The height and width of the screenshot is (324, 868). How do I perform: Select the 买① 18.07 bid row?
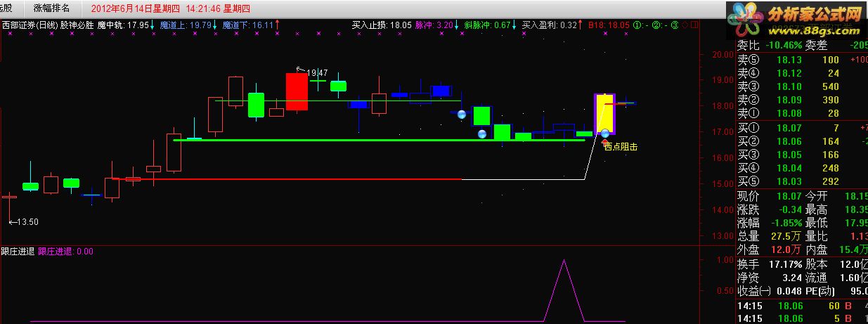pos(802,128)
